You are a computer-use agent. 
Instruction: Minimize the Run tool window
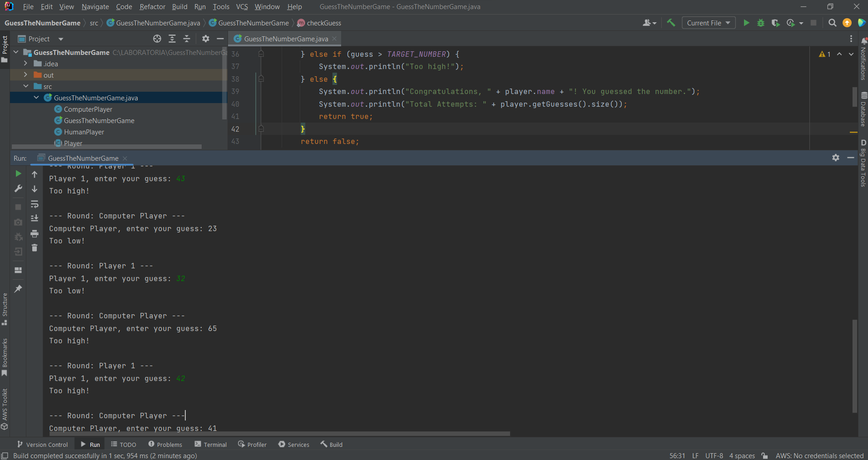point(851,158)
